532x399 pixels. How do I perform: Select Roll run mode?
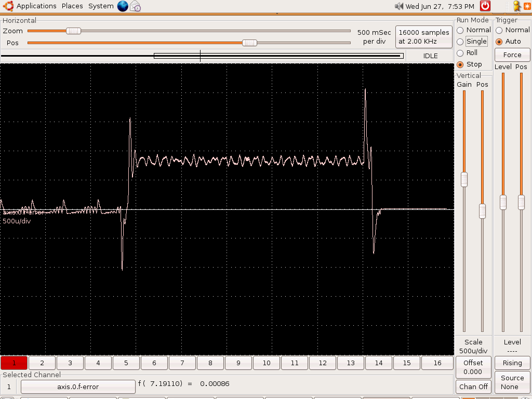pos(467,53)
